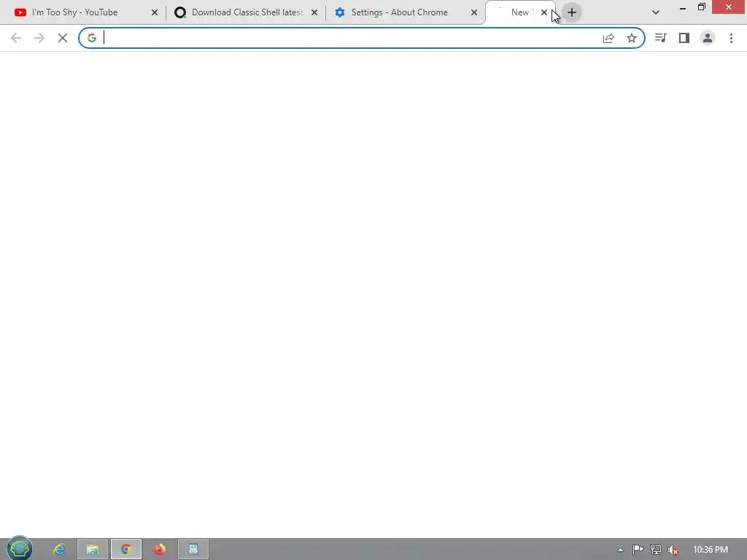Close the Settings - About Chrome tab
Screen dimensions: 747x560
click(x=474, y=12)
